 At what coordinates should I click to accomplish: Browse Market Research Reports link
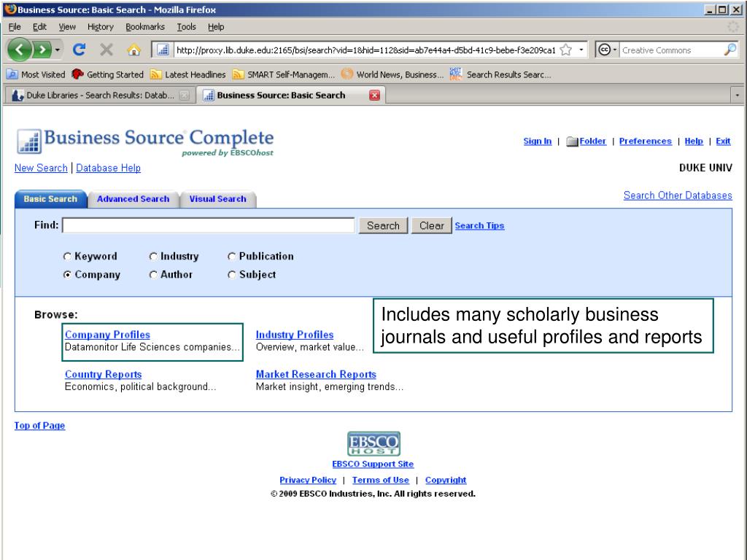[316, 374]
